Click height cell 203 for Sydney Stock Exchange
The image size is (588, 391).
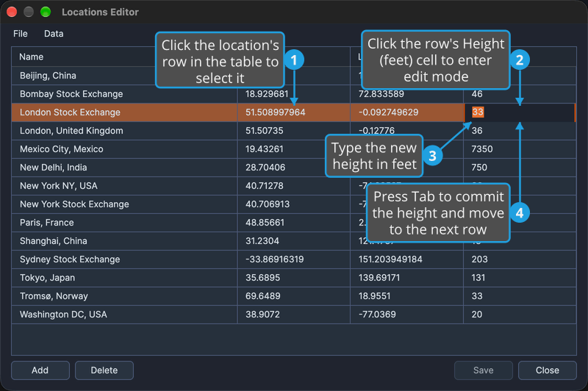pyautogui.click(x=520, y=259)
